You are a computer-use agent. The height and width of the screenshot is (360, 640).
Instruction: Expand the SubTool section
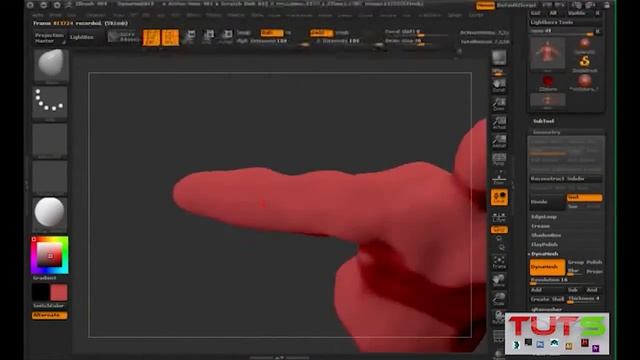point(544,121)
